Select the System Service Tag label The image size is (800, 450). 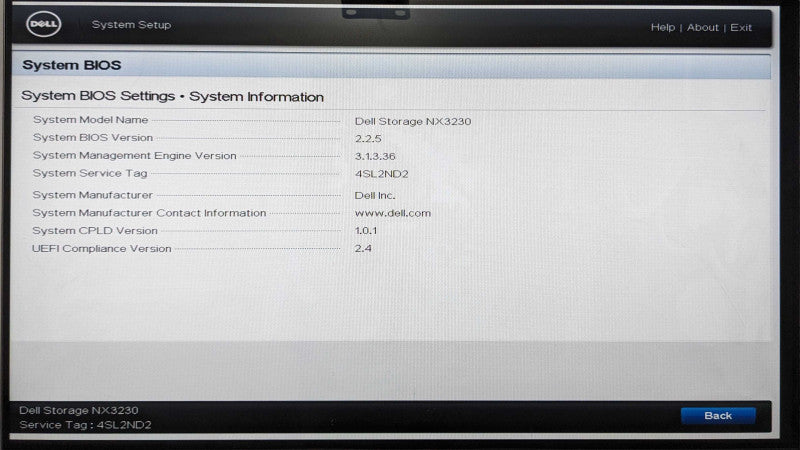(x=90, y=173)
